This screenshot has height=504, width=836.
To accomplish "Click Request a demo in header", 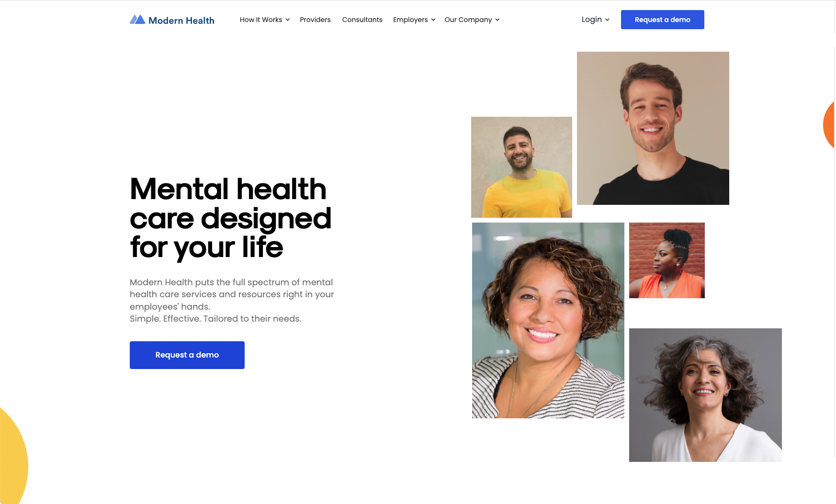I will point(663,20).
